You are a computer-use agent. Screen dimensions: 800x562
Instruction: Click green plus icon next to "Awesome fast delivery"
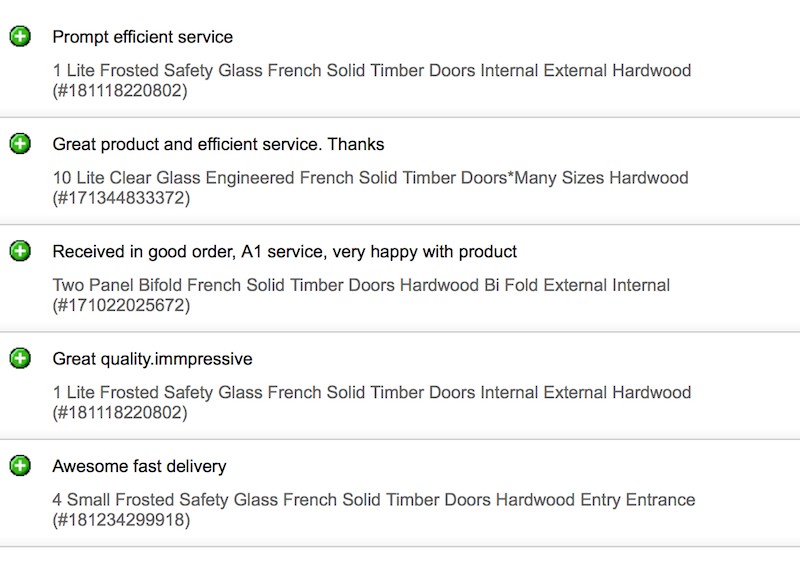pos(20,466)
